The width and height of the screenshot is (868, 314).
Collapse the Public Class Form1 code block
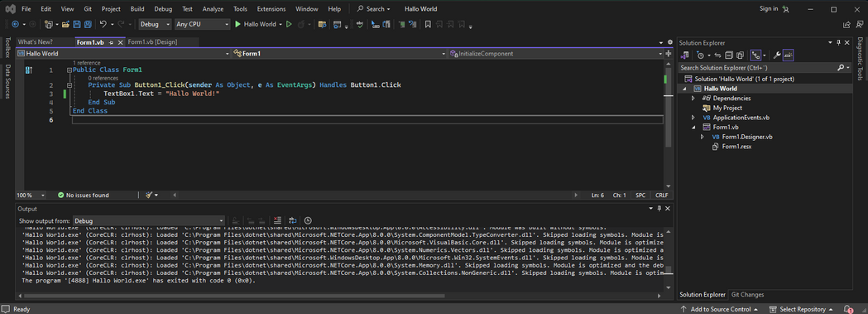click(x=69, y=70)
